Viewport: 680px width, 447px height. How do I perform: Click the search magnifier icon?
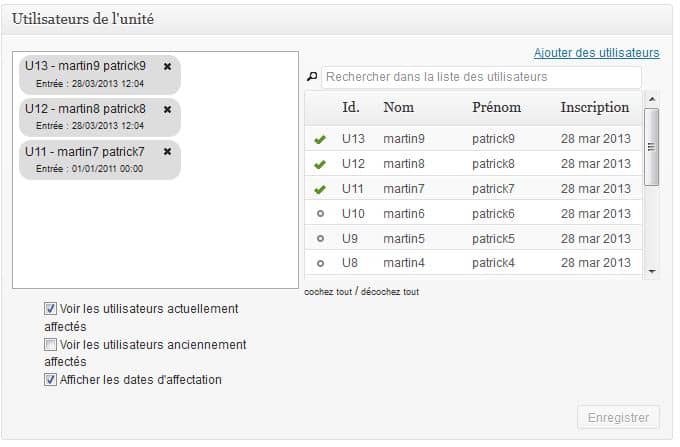coord(312,76)
